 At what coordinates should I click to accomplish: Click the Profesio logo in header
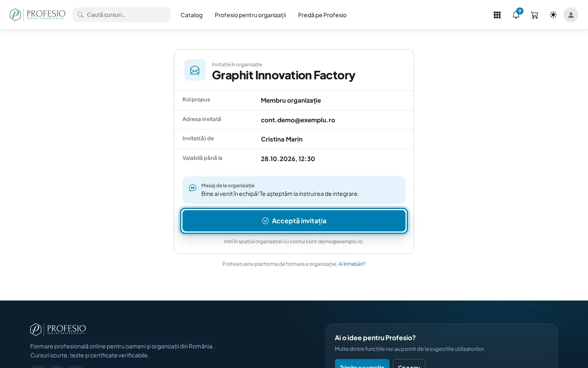pyautogui.click(x=38, y=15)
